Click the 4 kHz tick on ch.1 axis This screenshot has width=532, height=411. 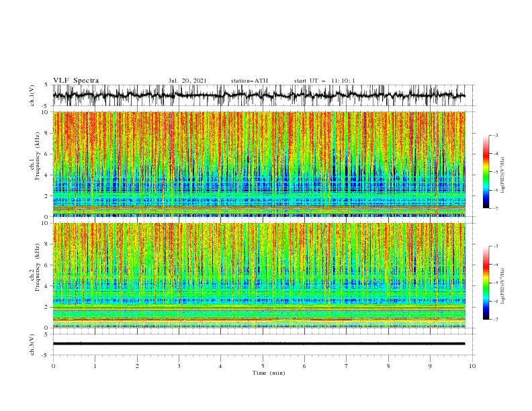pos(47,175)
